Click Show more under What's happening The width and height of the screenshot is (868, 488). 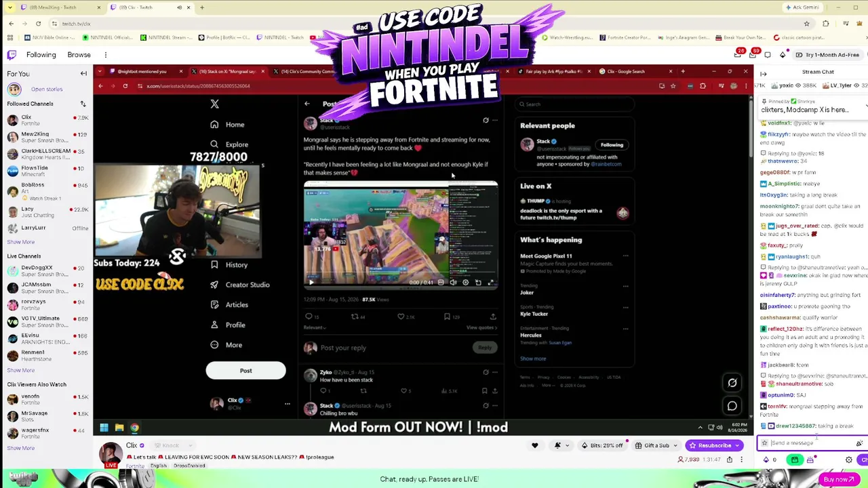point(533,359)
